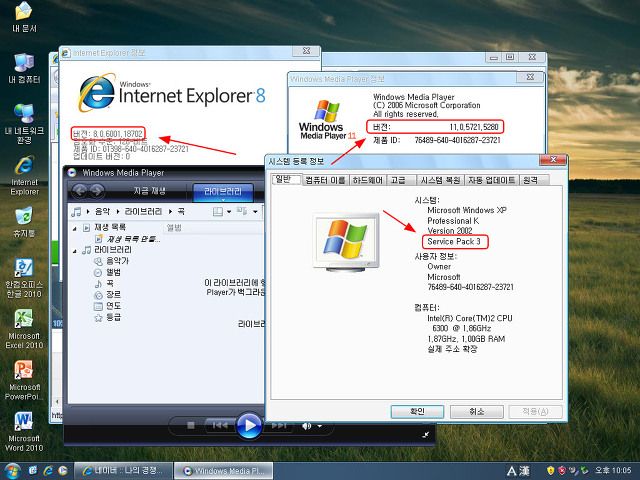This screenshot has width=640, height=480.
Task: Open the view options dropdown in WMP
Action: 255,211
